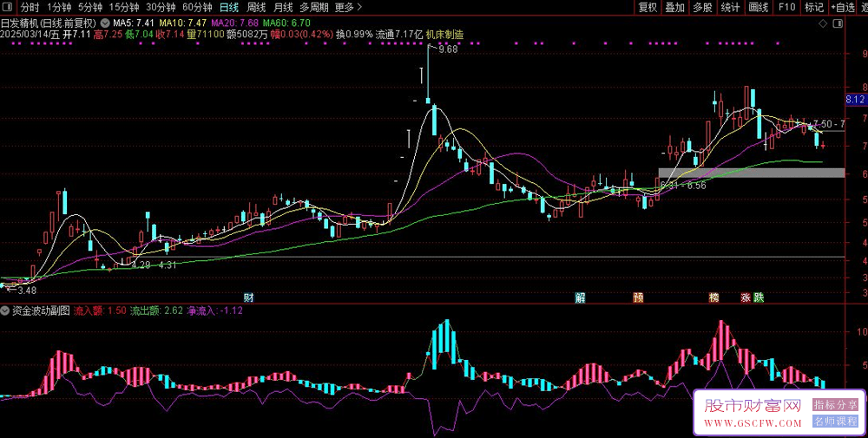Click 换0.99% turnover value
868x438 pixels.
(355, 35)
